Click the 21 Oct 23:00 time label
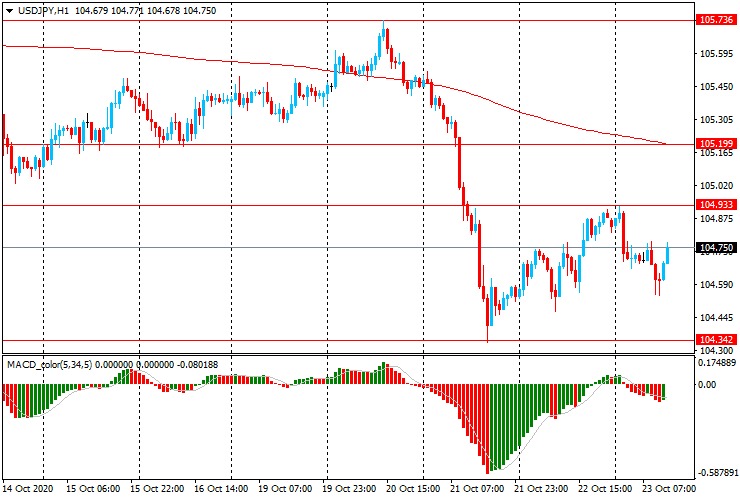Image resolution: width=740 pixels, height=500 pixels. [x=541, y=488]
